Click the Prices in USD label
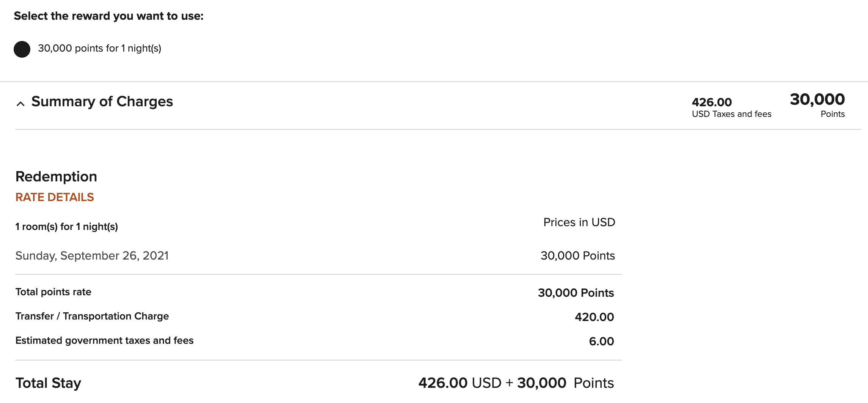 (x=579, y=222)
